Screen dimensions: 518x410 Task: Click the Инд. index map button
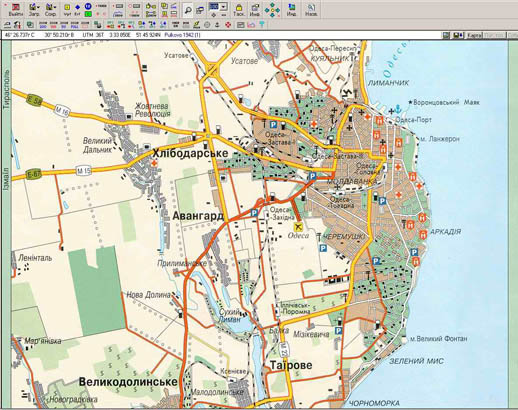pyautogui.click(x=291, y=10)
